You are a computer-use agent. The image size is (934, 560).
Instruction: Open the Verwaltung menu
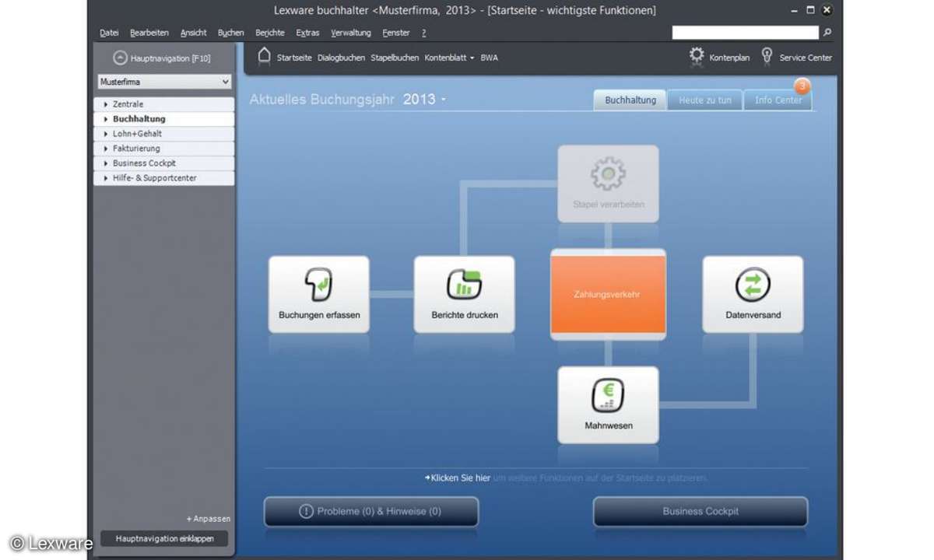coord(351,33)
